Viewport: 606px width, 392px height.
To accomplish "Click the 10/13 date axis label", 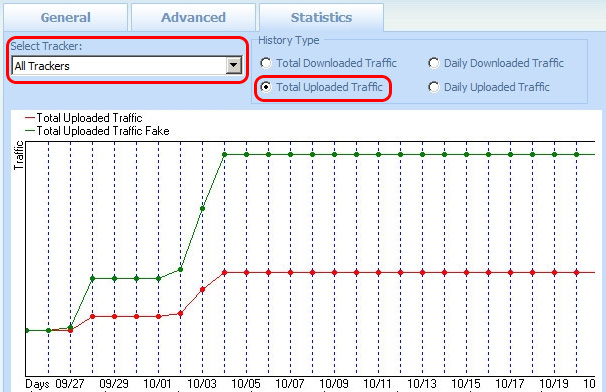I will [422, 384].
